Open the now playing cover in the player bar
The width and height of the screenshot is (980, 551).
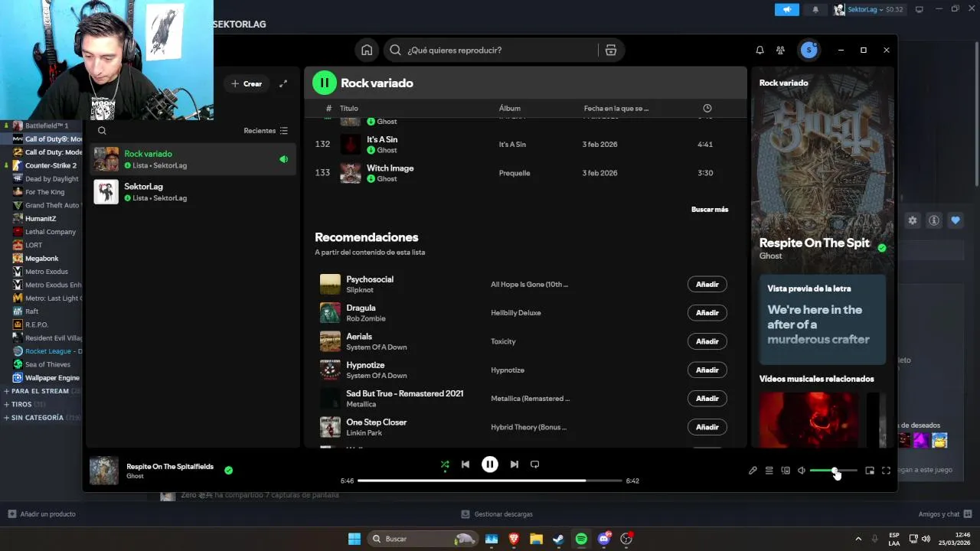104,471
